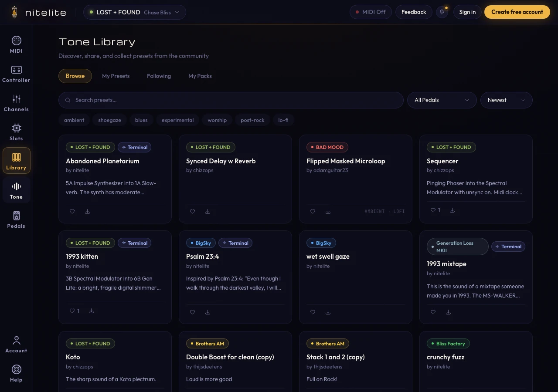Open Stack 1 and 2 (copy) preset
The width and height of the screenshot is (558, 392).
point(336,357)
